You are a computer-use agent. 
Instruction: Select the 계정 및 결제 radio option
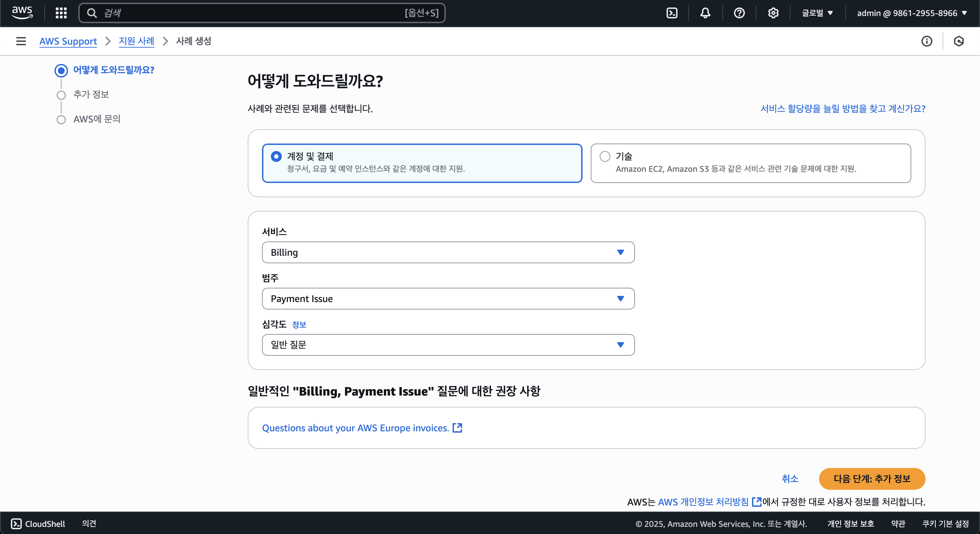[x=276, y=156]
